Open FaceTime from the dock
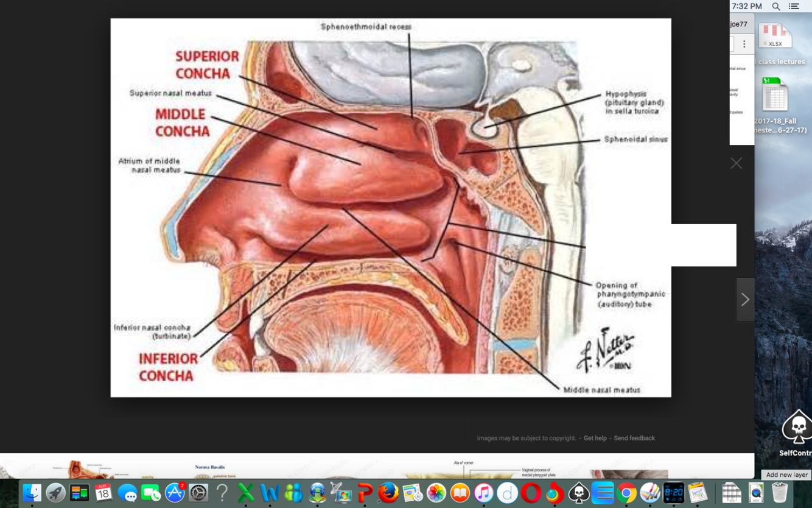 pos(150,492)
